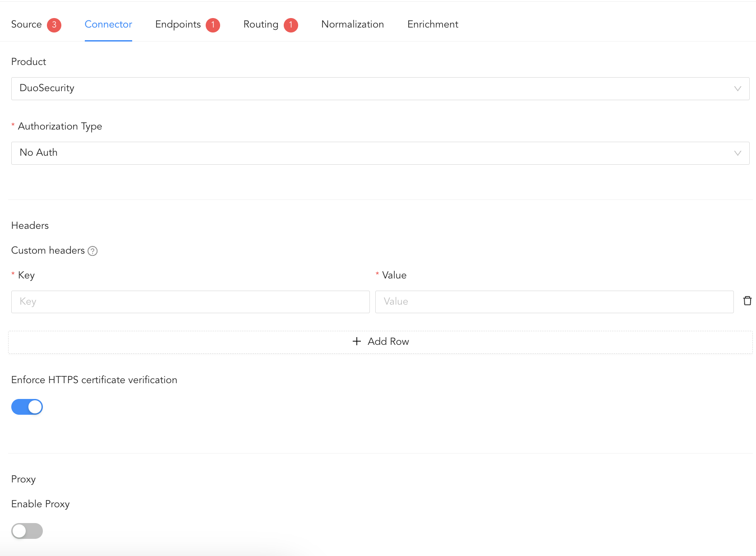The height and width of the screenshot is (556, 756).
Task: Click the chevron arrow in Authorization Type field
Action: [738, 153]
